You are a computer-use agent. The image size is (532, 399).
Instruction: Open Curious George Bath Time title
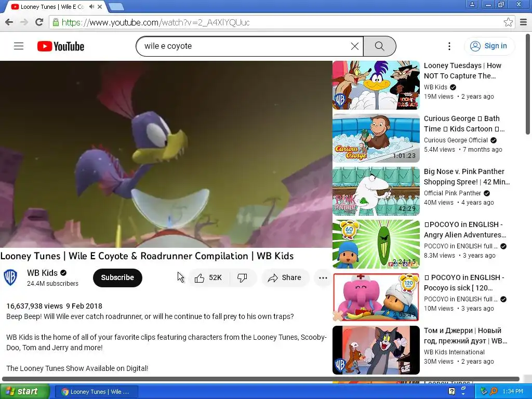click(x=464, y=124)
